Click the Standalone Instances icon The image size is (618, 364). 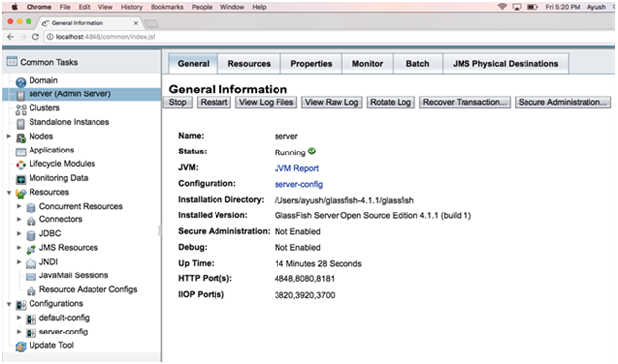pos(21,123)
